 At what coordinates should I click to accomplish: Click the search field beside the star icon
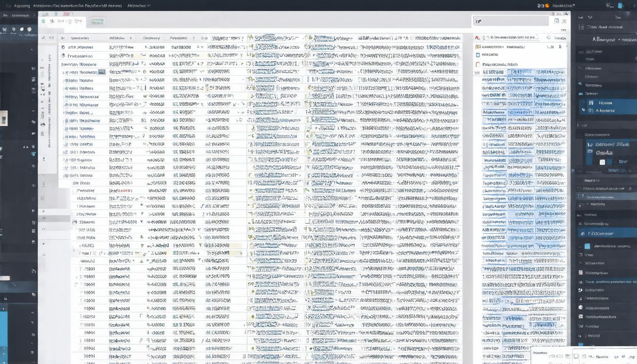510,21
